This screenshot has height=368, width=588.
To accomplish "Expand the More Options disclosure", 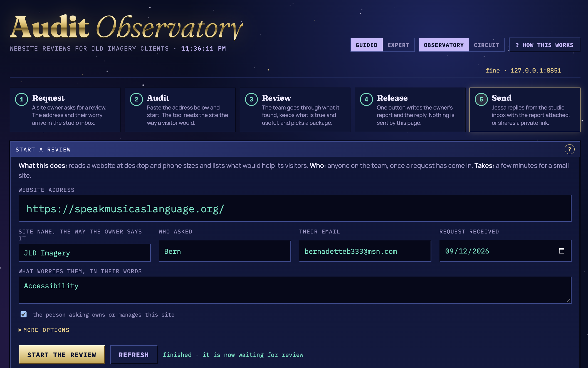I will click(44, 330).
